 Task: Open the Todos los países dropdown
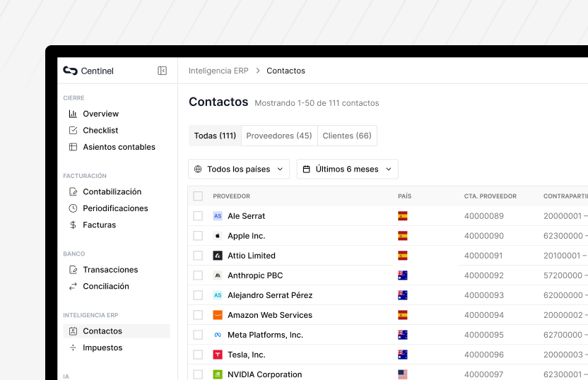coord(239,169)
